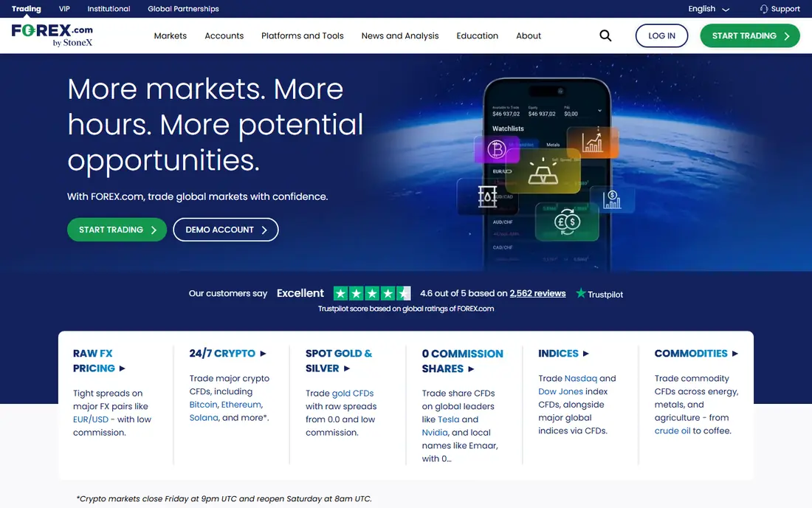Open the Accounts menu
Viewport: 812px width, 508px height.
tap(224, 35)
